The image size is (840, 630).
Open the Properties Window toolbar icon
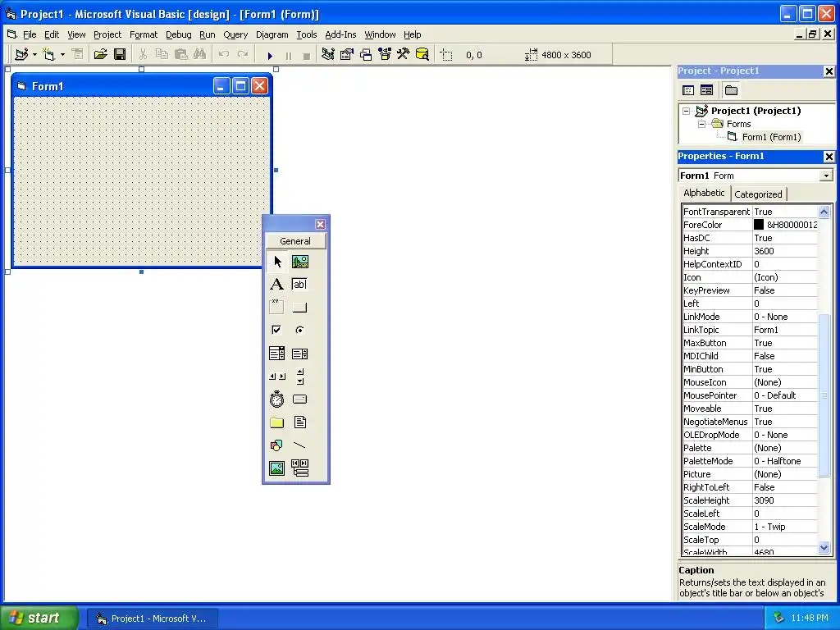(347, 54)
